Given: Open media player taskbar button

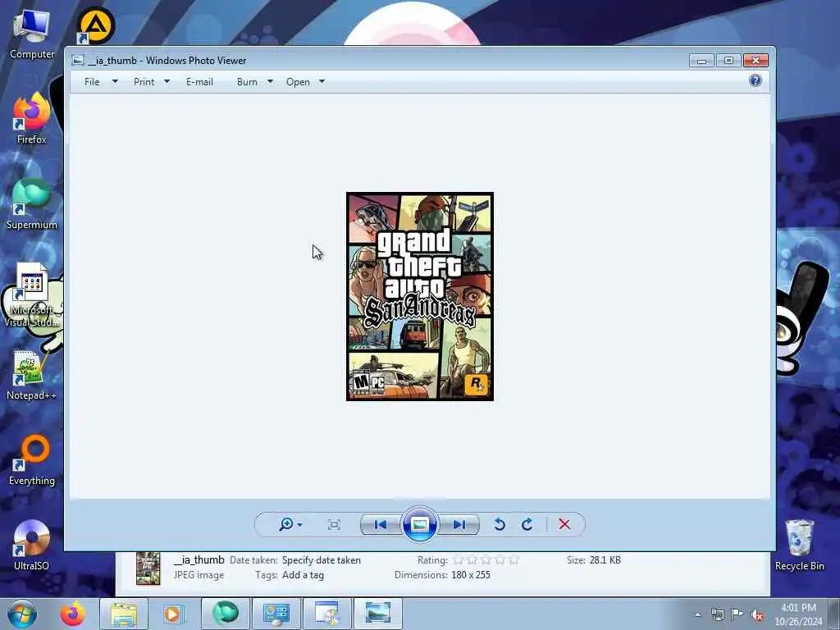Looking at the screenshot, I should 172,614.
